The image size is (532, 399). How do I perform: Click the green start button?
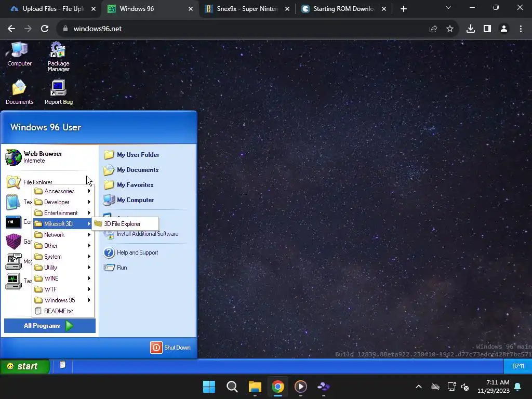25,366
